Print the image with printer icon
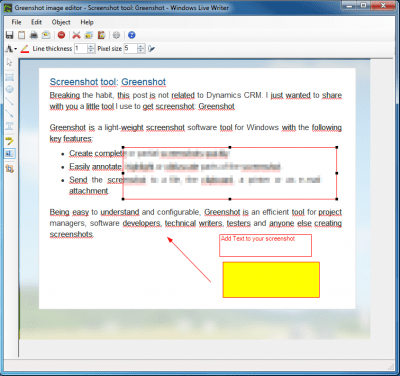 [34, 35]
